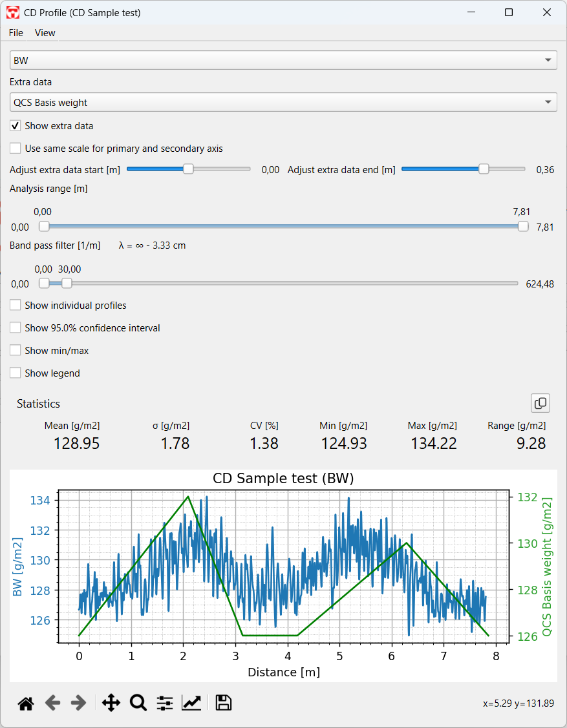Enable the Zoom to rectangle tool

point(138,703)
